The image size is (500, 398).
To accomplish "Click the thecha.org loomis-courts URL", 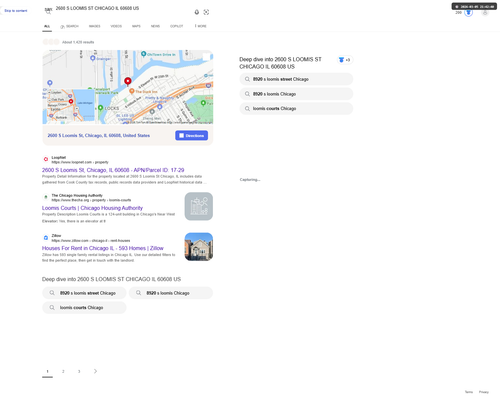I will point(91,200).
